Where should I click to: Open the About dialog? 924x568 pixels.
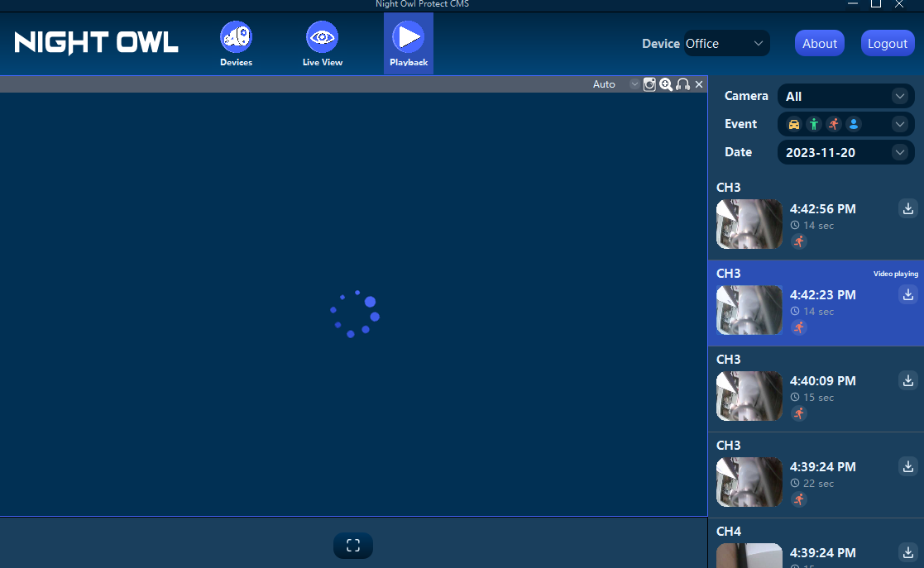tap(819, 42)
